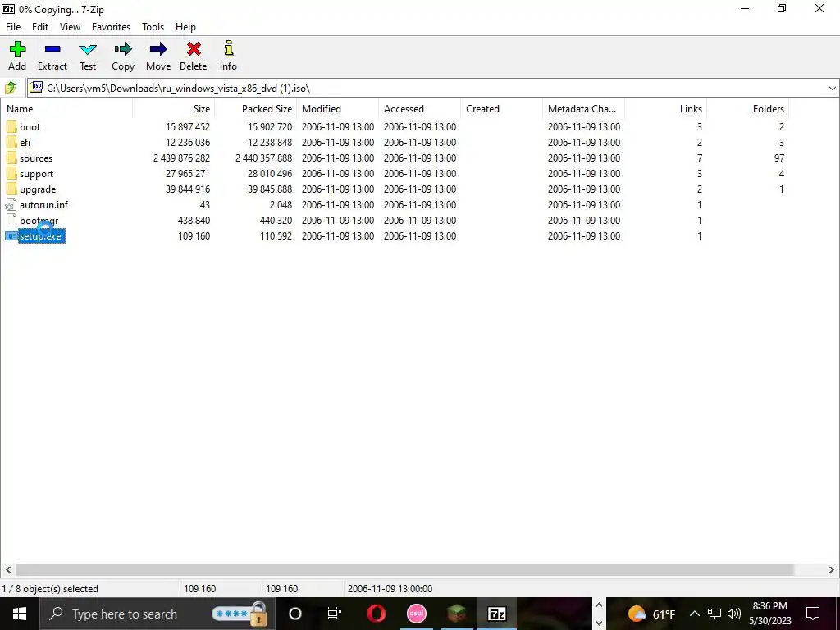The width and height of the screenshot is (840, 630).
Task: Click the password lock taskbar icon
Action: pos(240,614)
